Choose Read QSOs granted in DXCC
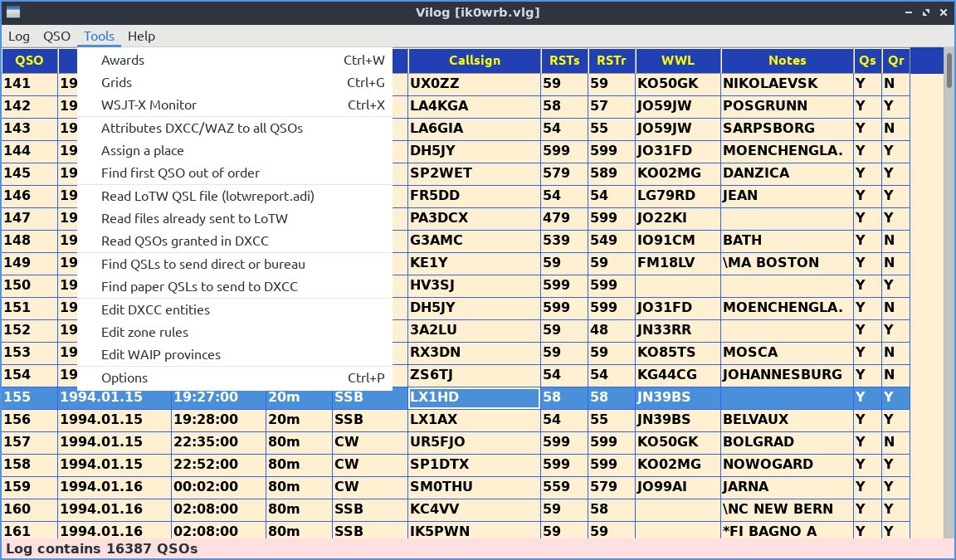 pyautogui.click(x=235, y=241)
